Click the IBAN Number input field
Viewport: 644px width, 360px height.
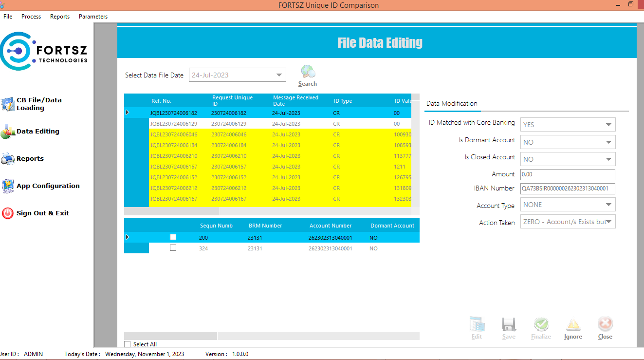tap(568, 189)
